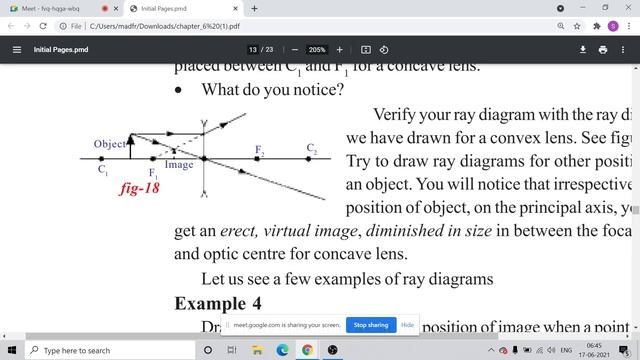640x360 pixels.
Task: Go back in browser history
Action: click(11, 26)
